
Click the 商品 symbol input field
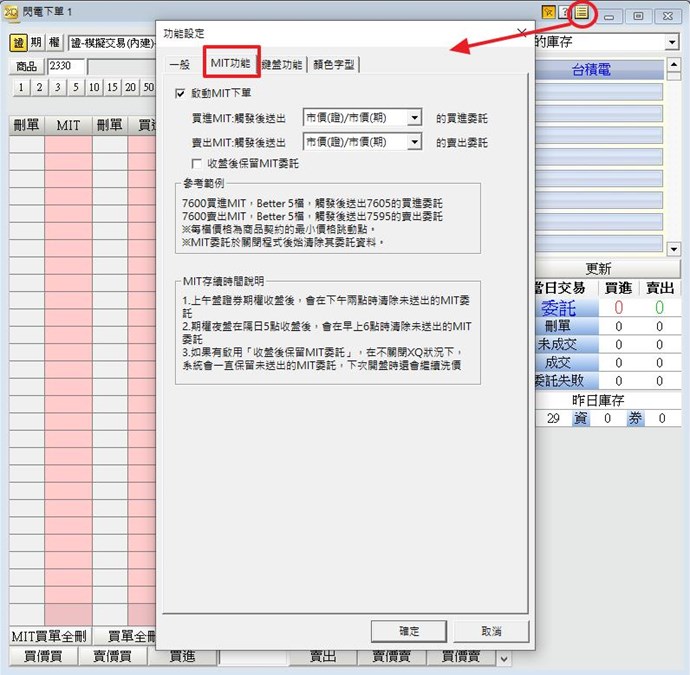pyautogui.click(x=67, y=66)
